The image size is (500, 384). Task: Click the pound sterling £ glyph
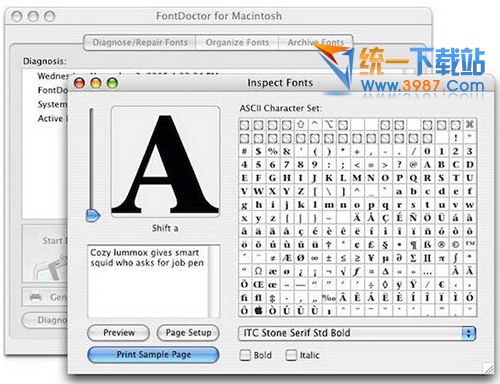click(x=371, y=244)
